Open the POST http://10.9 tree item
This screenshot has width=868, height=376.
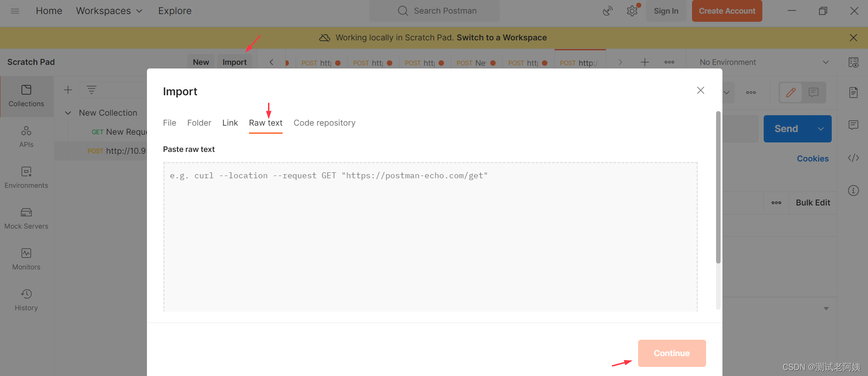117,151
